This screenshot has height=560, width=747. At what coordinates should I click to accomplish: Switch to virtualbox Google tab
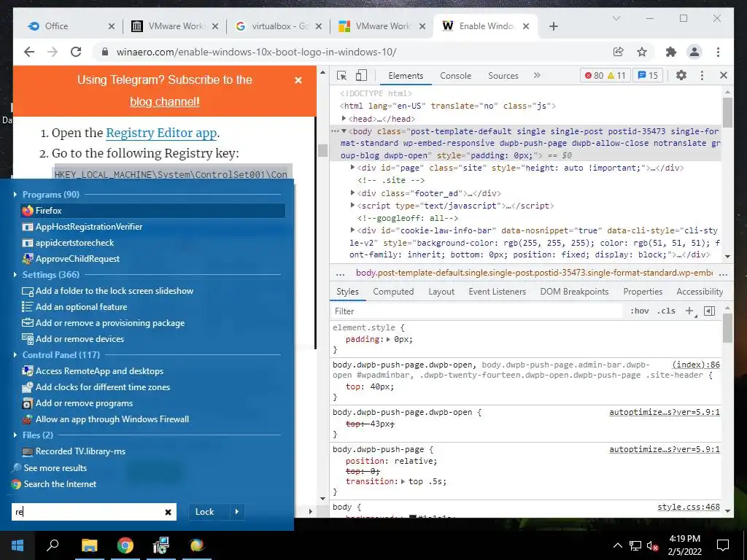[x=279, y=26]
